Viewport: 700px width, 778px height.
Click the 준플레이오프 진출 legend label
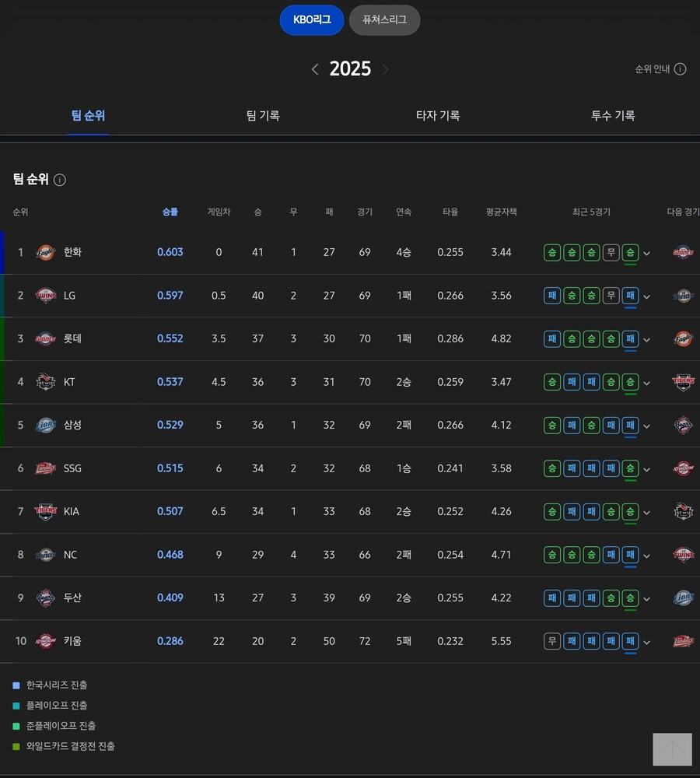(x=61, y=726)
